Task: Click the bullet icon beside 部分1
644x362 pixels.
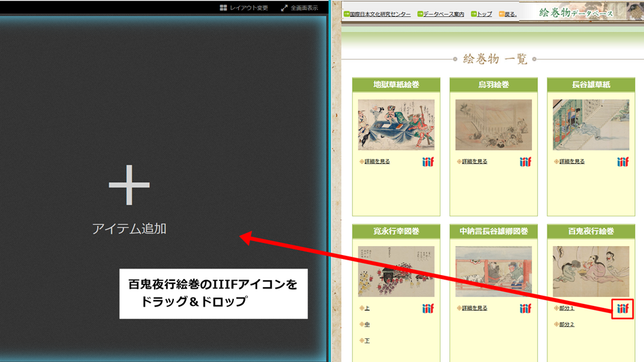Action: (x=556, y=308)
